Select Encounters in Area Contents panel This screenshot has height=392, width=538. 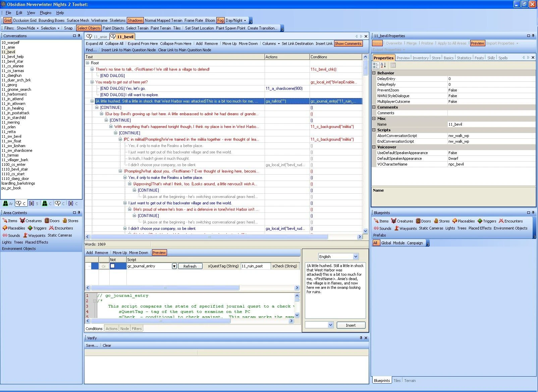click(x=61, y=228)
